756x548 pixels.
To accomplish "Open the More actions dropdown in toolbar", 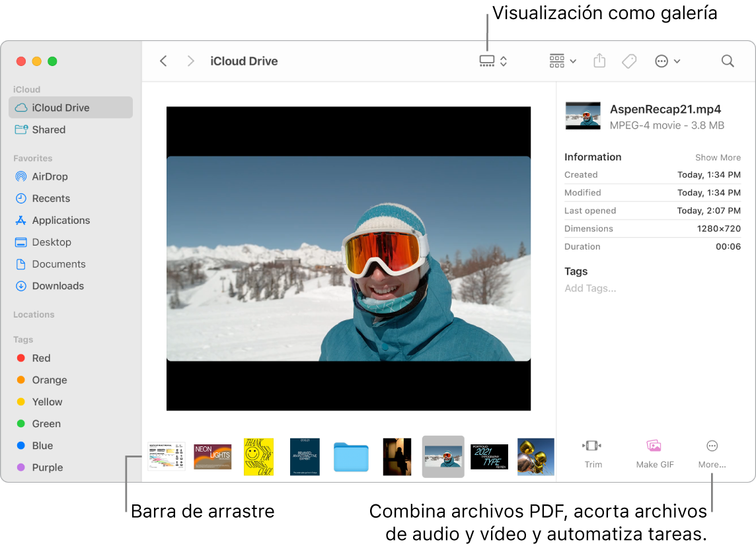I will pyautogui.click(x=667, y=61).
